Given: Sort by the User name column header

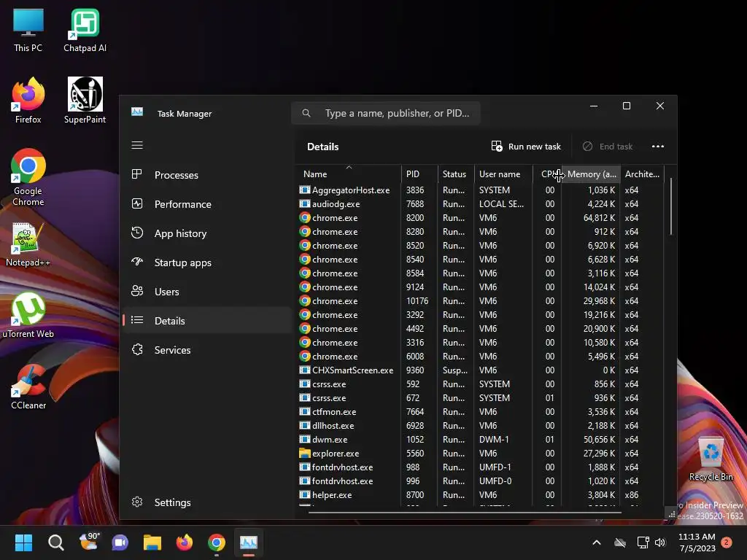Looking at the screenshot, I should click(503, 174).
